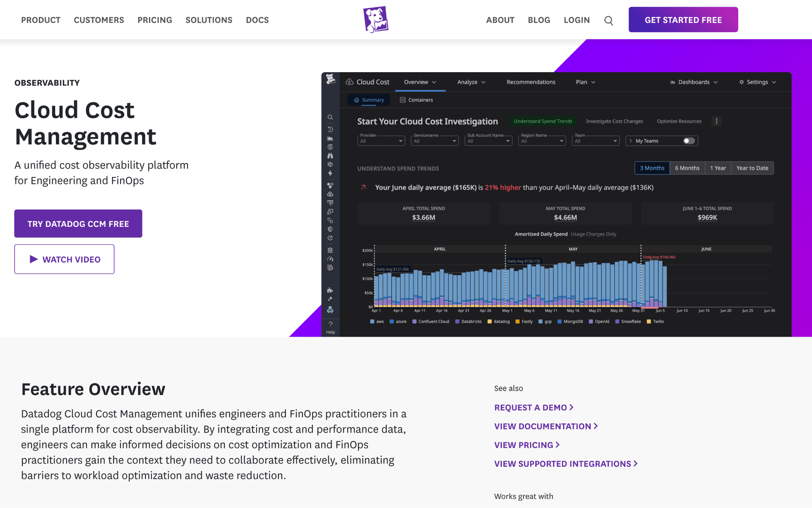Click the aws legend color swatch
This screenshot has height=508, width=812.
click(372, 322)
